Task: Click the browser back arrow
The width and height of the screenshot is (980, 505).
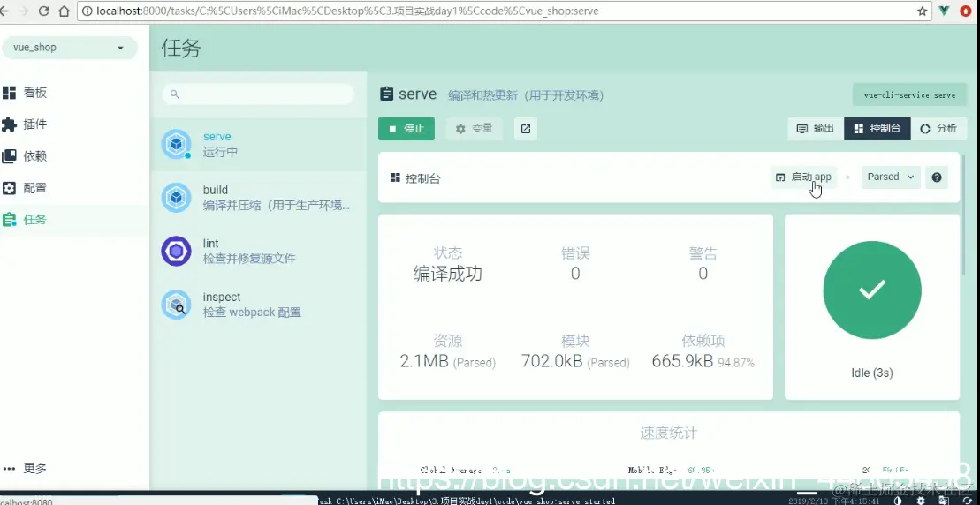Action: click(5, 11)
